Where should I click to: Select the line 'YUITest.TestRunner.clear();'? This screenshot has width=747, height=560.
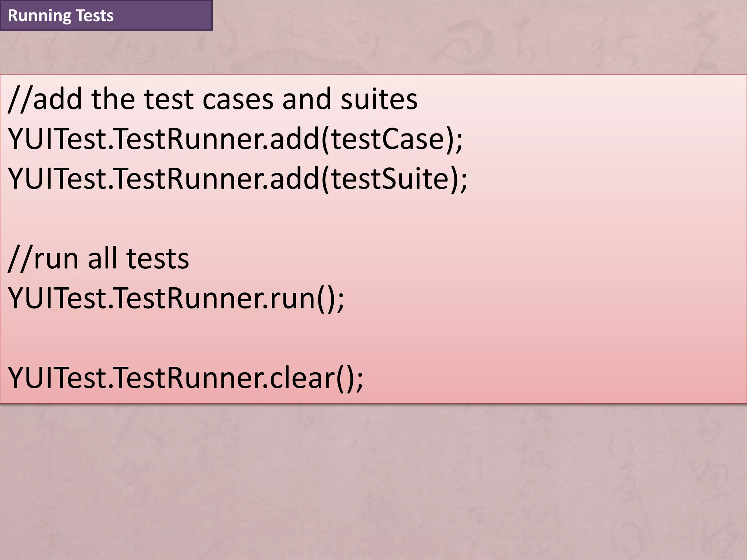186,378
